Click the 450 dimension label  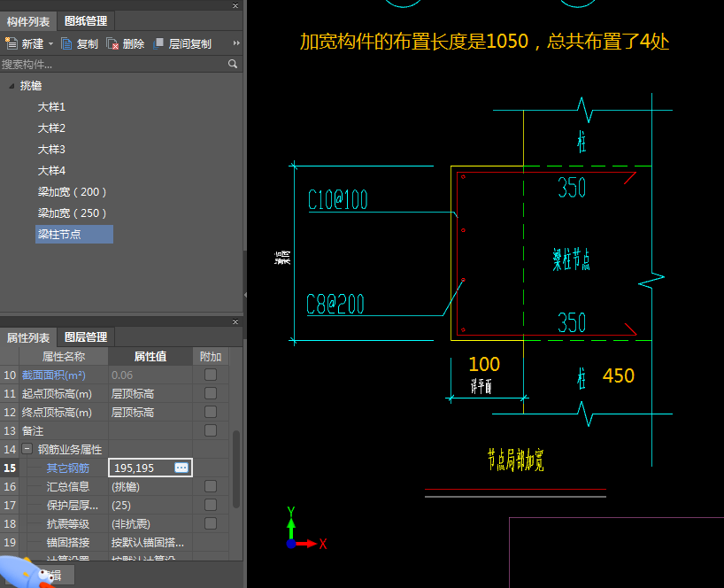pyautogui.click(x=619, y=375)
